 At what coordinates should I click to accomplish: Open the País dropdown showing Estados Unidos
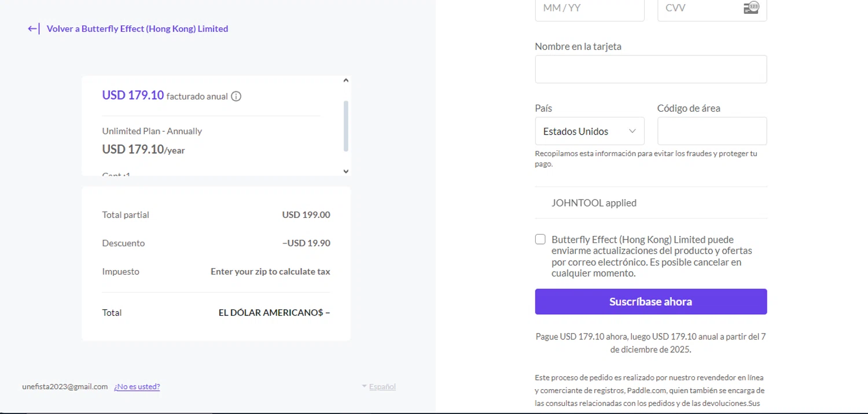point(590,131)
